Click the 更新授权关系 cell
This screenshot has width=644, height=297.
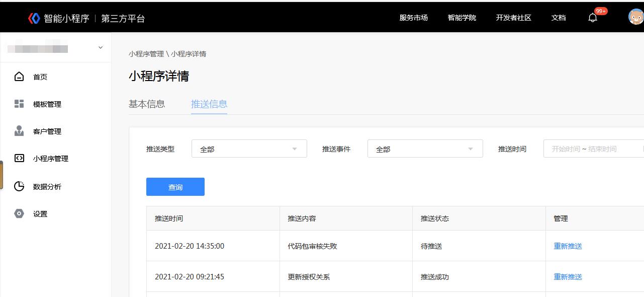(x=346, y=277)
